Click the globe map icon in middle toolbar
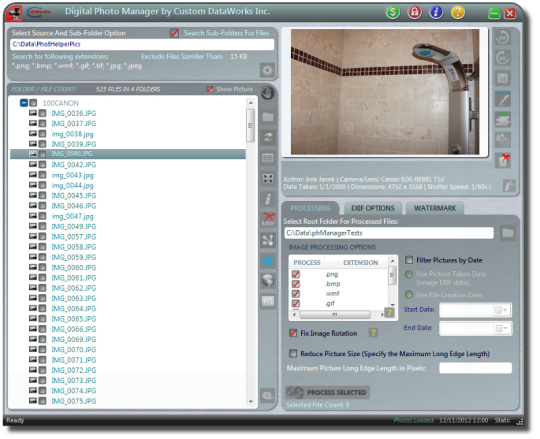540x439 pixels. tap(268, 281)
